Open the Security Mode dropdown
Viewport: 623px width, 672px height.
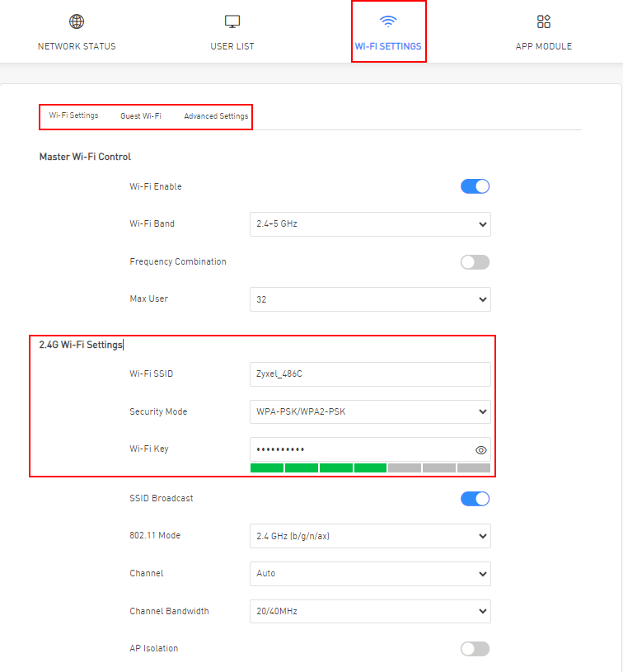[x=370, y=411]
